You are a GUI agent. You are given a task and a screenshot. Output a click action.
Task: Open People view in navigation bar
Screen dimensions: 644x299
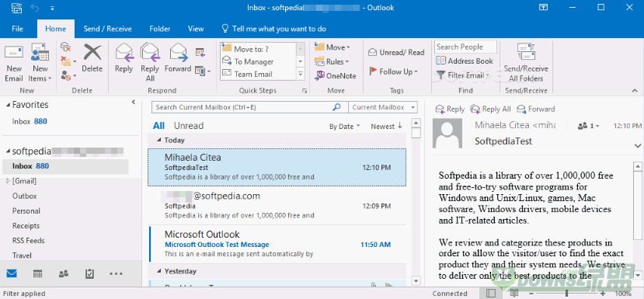coord(64,273)
